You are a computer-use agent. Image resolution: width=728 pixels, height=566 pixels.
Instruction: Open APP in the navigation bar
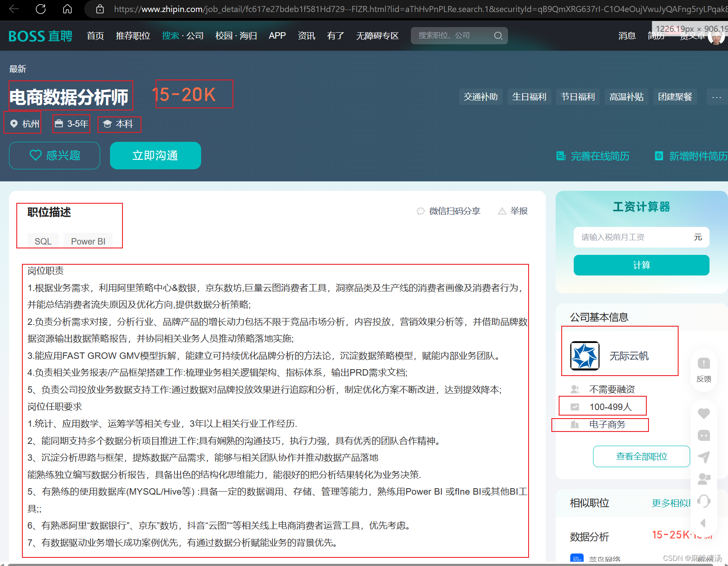pyautogui.click(x=277, y=36)
